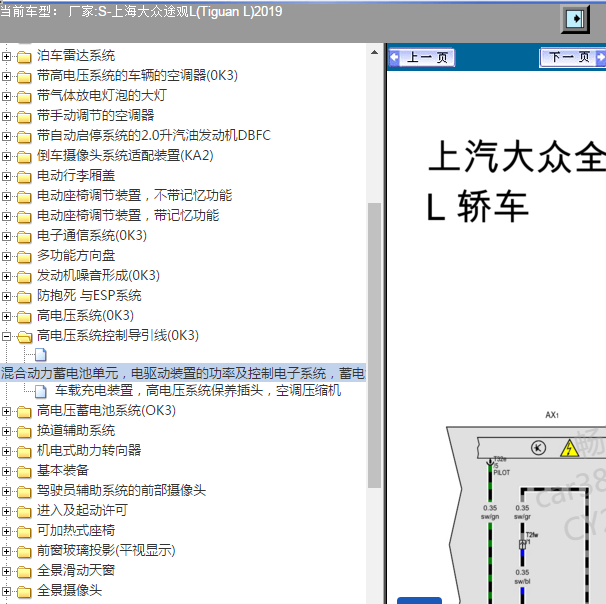The width and height of the screenshot is (606, 604).
Task: Select folder icon of 全景摄像头
Action: coord(24,592)
